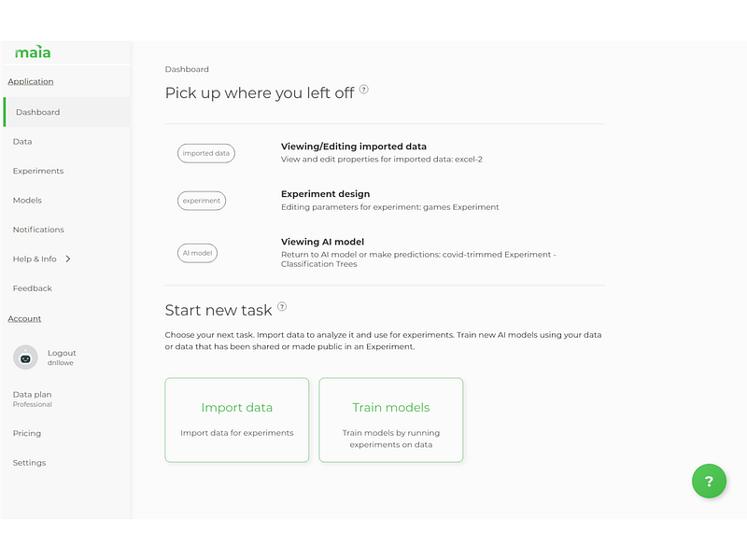Resume the Experiment design entry
The image size is (747, 560).
tap(325, 194)
